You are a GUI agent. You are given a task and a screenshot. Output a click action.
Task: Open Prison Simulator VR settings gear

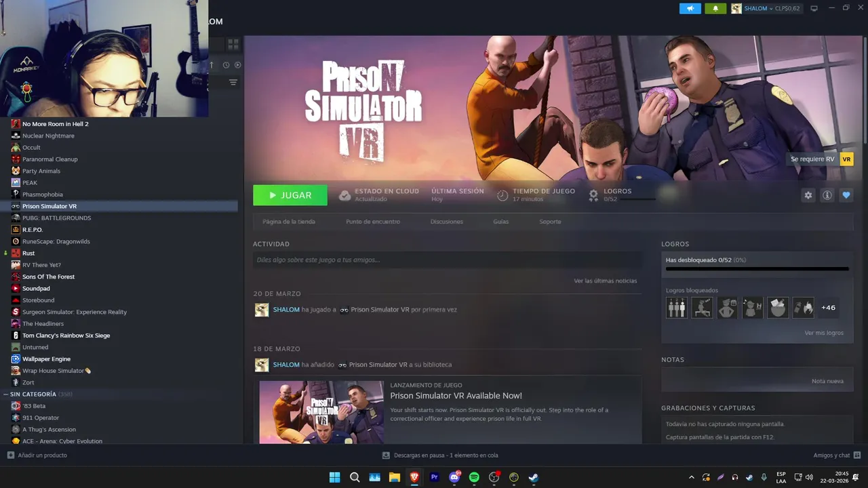808,195
